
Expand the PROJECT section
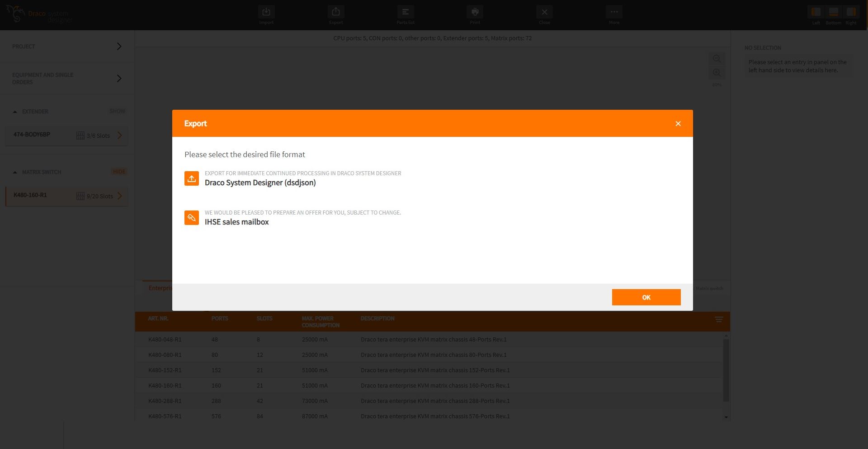pyautogui.click(x=119, y=47)
